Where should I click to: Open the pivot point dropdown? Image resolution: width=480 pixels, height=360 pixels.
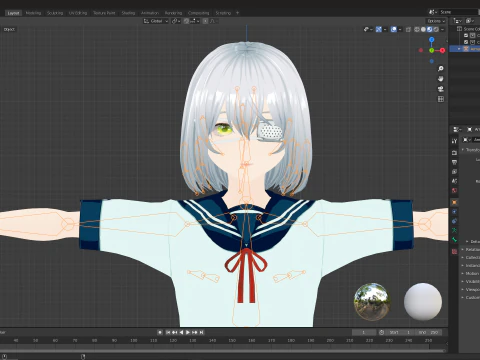[176, 21]
